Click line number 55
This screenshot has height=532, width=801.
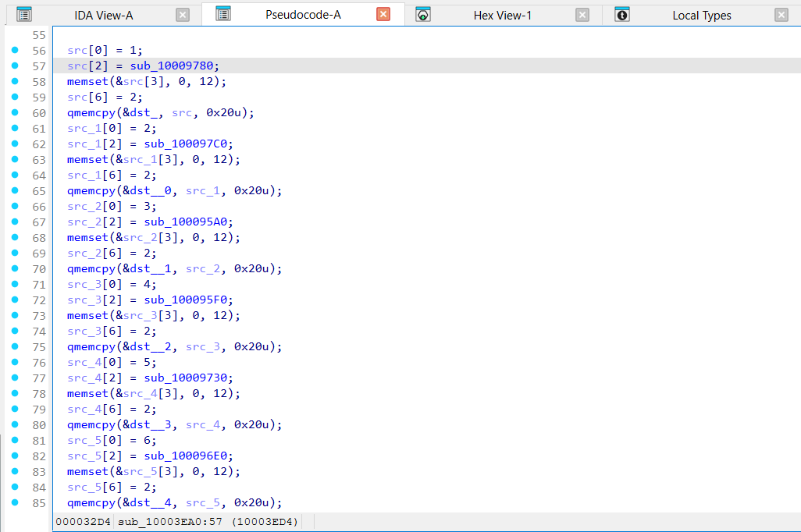tap(39, 35)
